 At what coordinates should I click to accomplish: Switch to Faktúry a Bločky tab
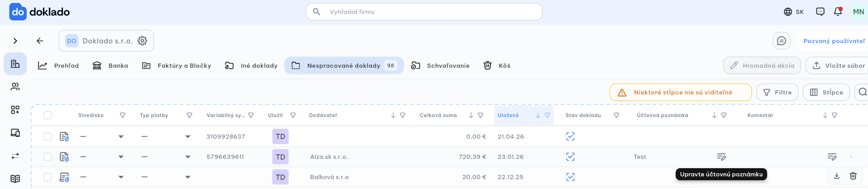pyautogui.click(x=177, y=65)
